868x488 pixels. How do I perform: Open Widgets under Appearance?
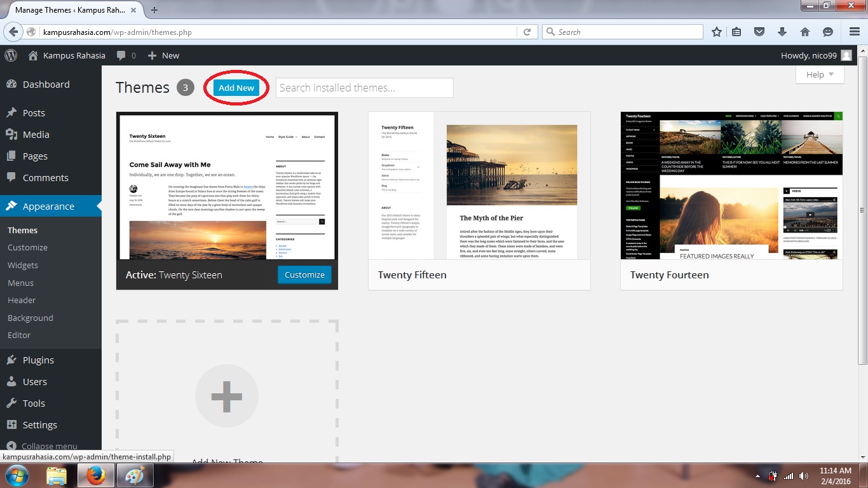click(23, 265)
